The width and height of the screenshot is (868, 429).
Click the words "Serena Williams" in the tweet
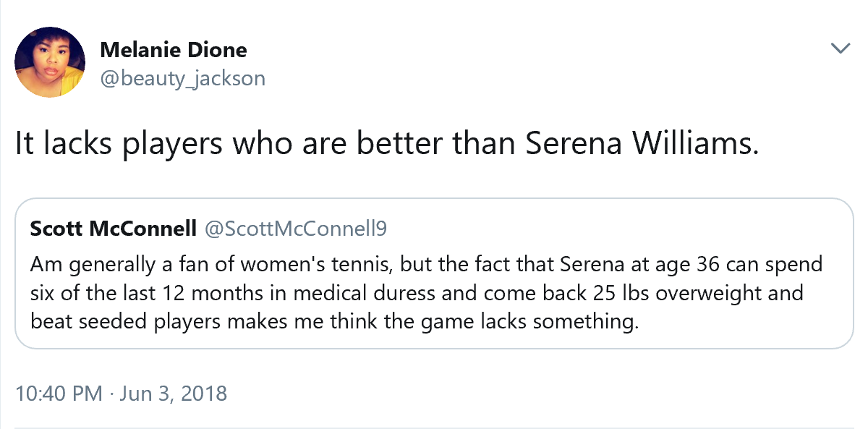[641, 144]
